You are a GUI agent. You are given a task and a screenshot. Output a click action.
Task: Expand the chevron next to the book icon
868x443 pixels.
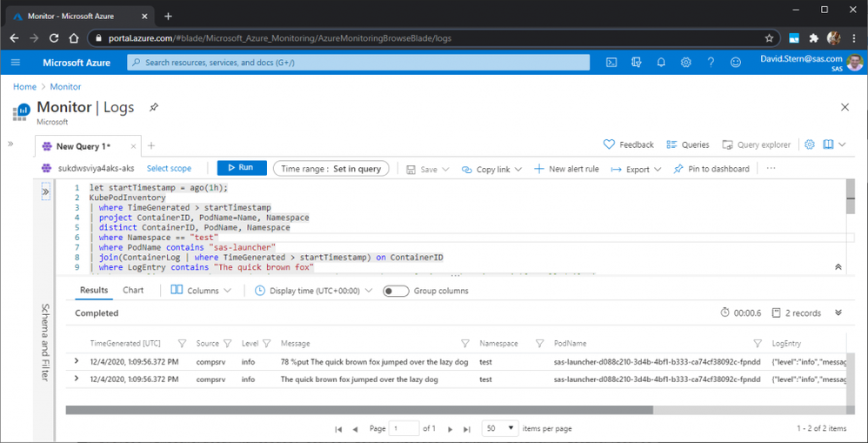[x=842, y=144]
